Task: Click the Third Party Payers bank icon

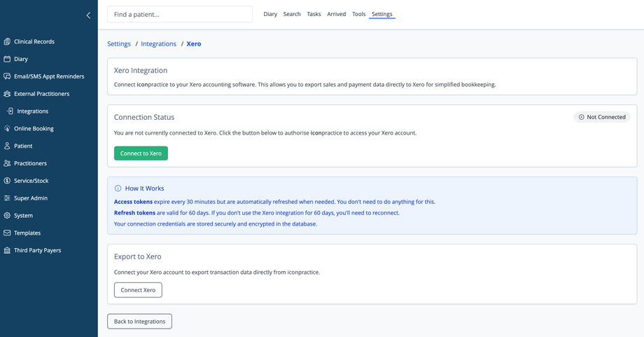Action: (x=7, y=250)
